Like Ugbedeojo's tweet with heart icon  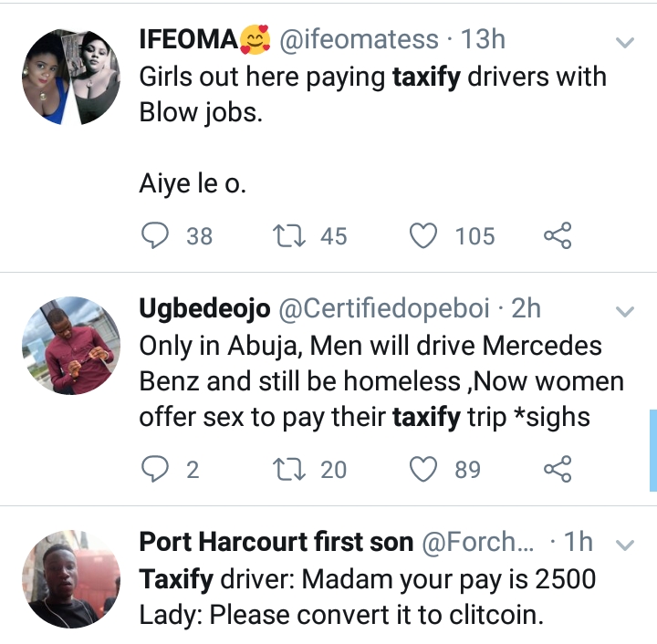click(422, 469)
